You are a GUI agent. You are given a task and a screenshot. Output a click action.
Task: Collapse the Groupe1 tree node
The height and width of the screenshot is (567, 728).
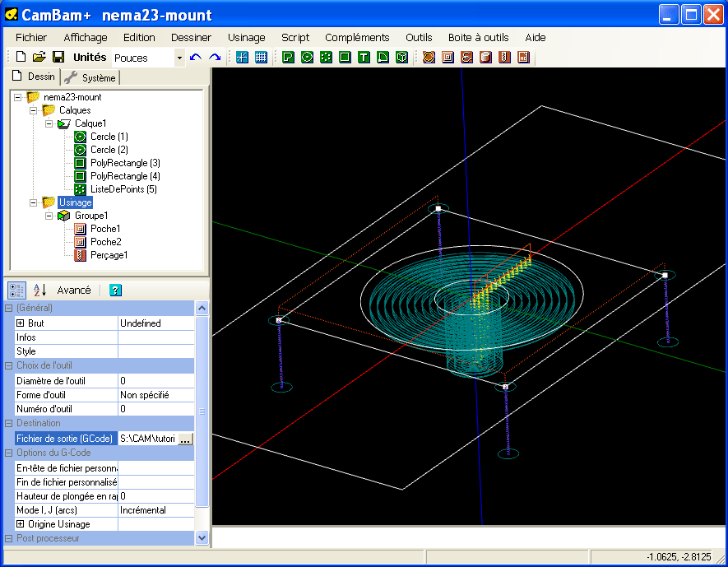(49, 216)
